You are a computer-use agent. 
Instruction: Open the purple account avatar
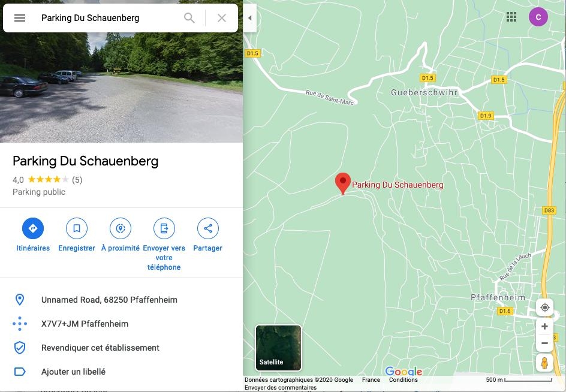coord(538,17)
